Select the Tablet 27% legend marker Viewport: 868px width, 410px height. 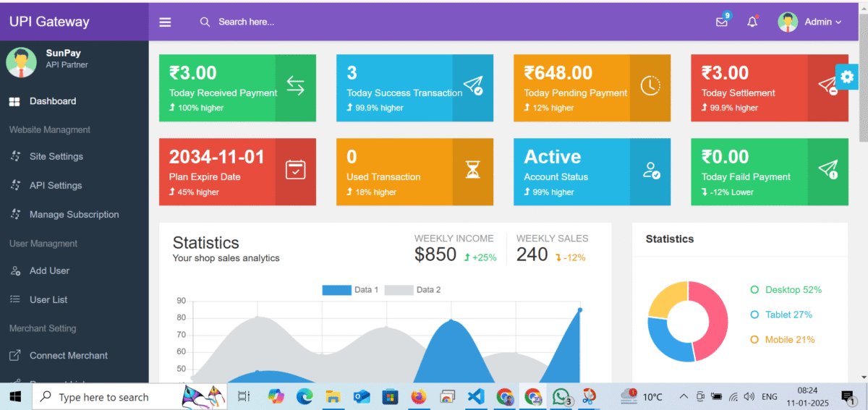point(754,315)
